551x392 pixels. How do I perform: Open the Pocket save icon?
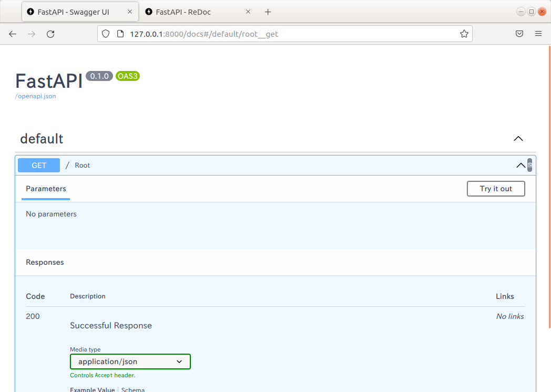(x=519, y=34)
